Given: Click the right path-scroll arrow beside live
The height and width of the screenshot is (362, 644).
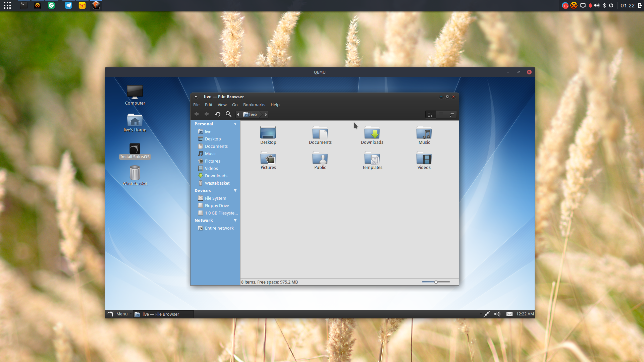Looking at the screenshot, I should point(266,115).
